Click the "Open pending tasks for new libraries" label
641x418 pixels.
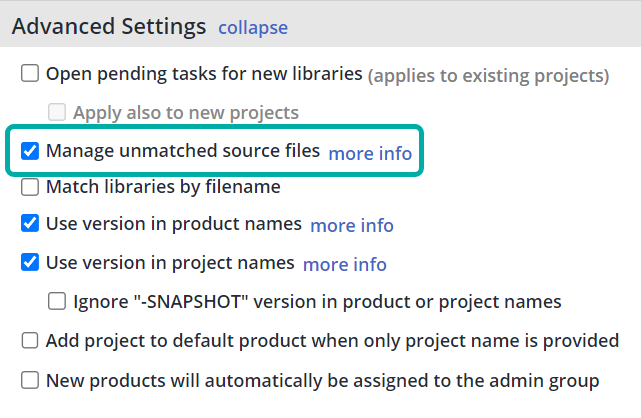(203, 73)
